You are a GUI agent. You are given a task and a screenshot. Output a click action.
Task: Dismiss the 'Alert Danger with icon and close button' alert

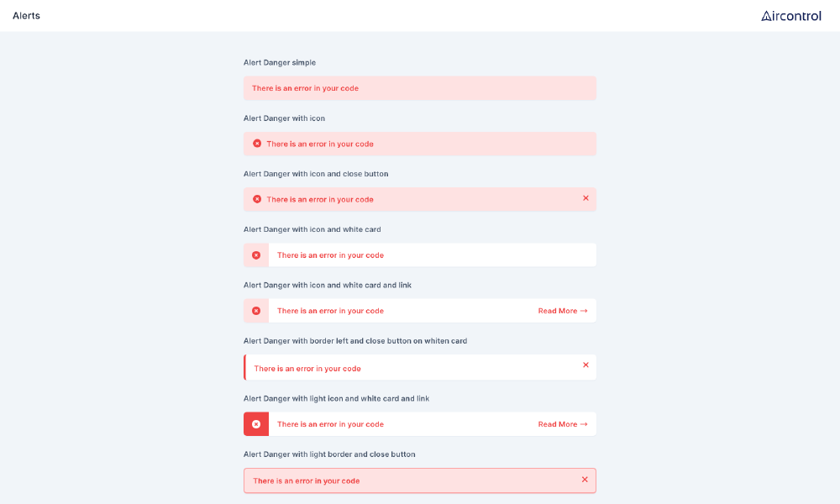(x=585, y=198)
